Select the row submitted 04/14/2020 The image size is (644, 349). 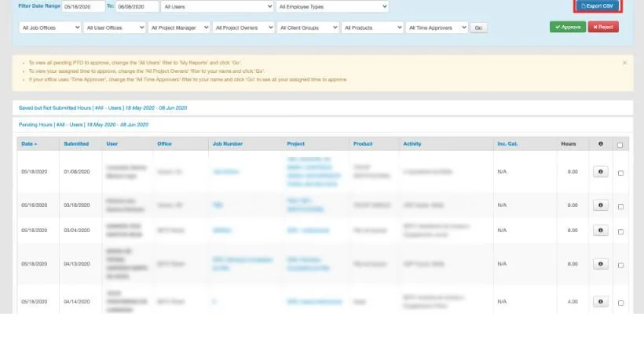click(620, 303)
